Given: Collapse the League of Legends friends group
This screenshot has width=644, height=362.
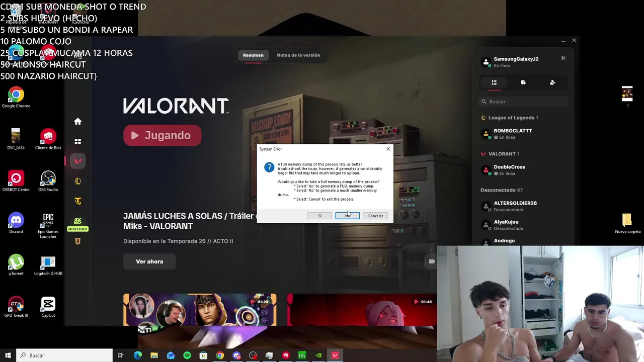Looking at the screenshot, I should click(x=509, y=118).
